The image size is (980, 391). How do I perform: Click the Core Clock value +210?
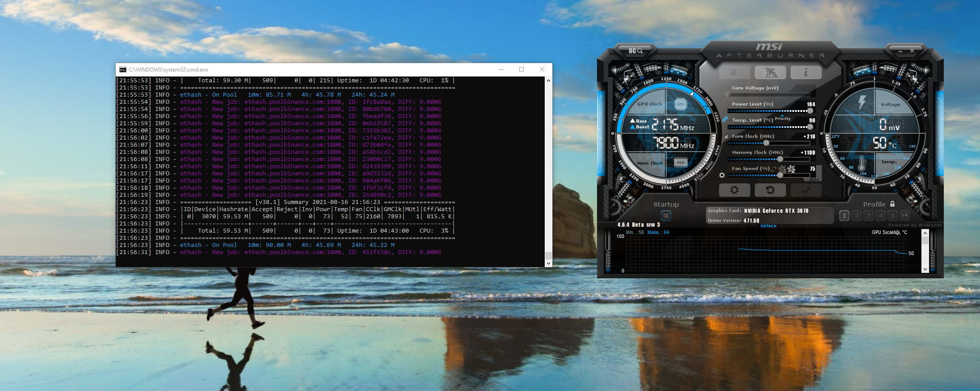coord(809,136)
